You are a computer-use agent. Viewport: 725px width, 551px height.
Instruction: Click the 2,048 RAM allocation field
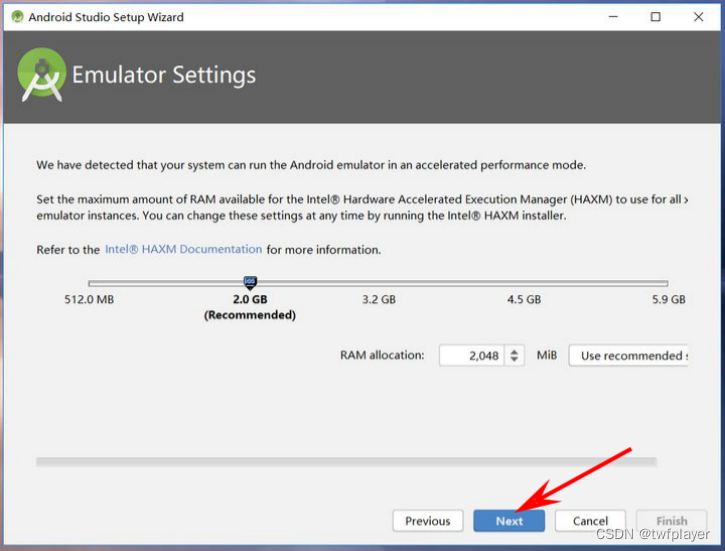coord(472,355)
